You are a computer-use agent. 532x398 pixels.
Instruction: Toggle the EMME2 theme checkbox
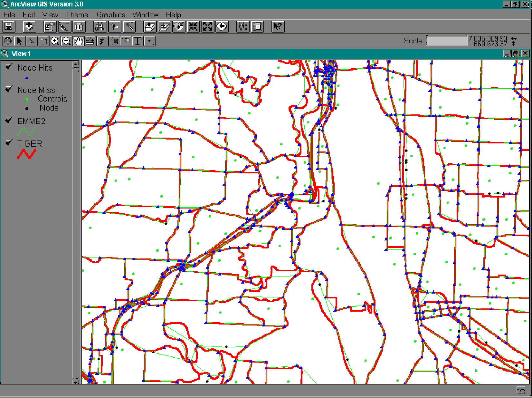[x=9, y=121]
